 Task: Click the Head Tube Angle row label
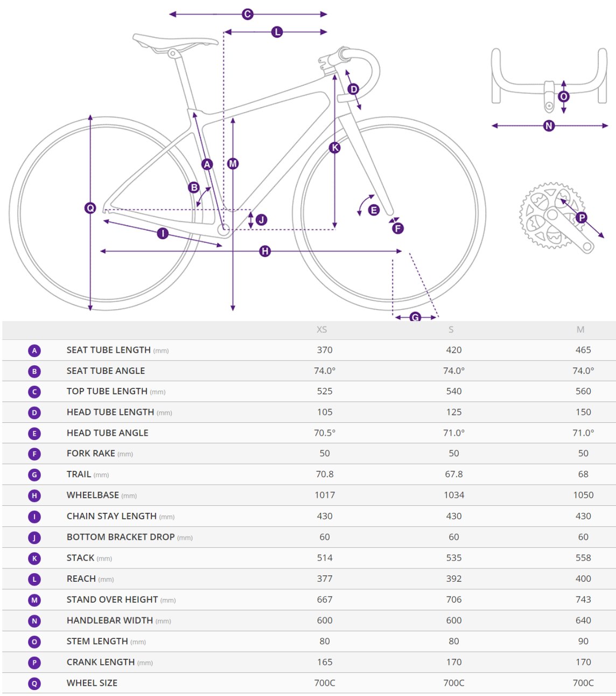coord(107,433)
